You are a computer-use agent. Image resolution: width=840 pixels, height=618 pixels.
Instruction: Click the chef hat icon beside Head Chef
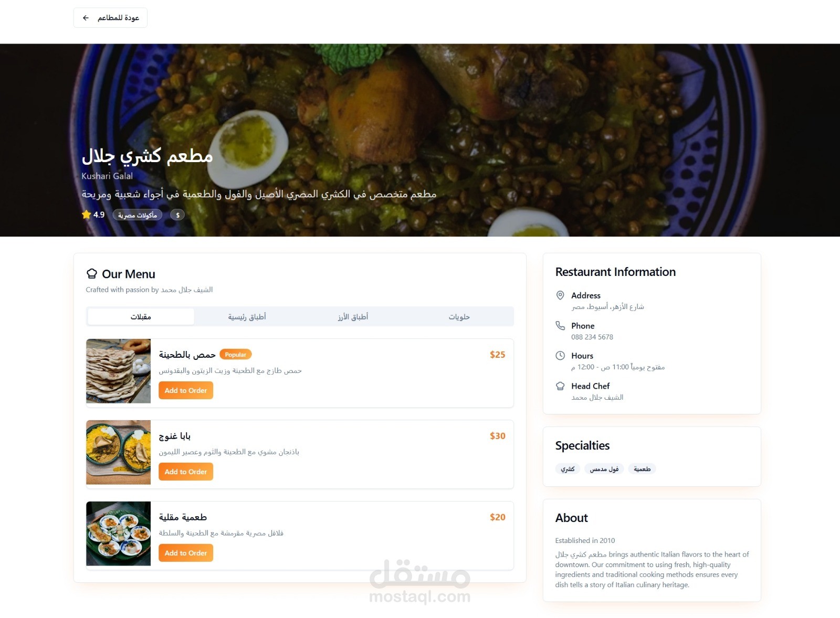point(560,386)
